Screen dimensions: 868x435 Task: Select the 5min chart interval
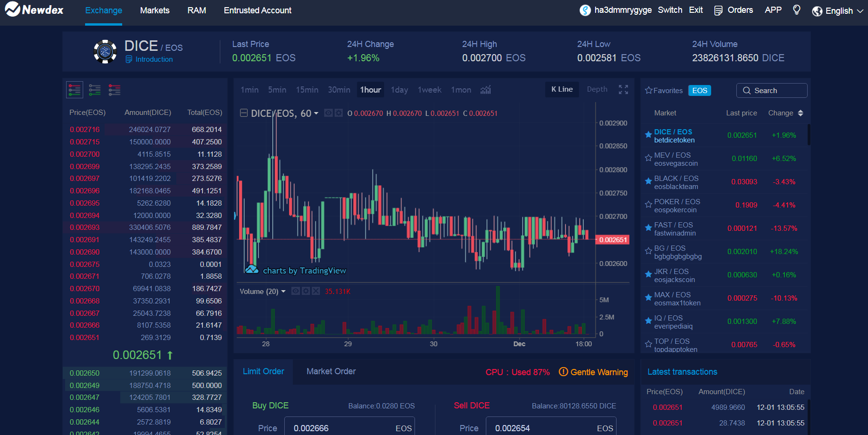(x=277, y=90)
